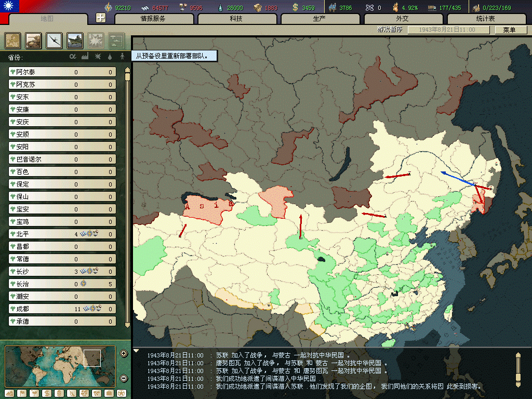Open the naval units warship list

coord(75,40)
